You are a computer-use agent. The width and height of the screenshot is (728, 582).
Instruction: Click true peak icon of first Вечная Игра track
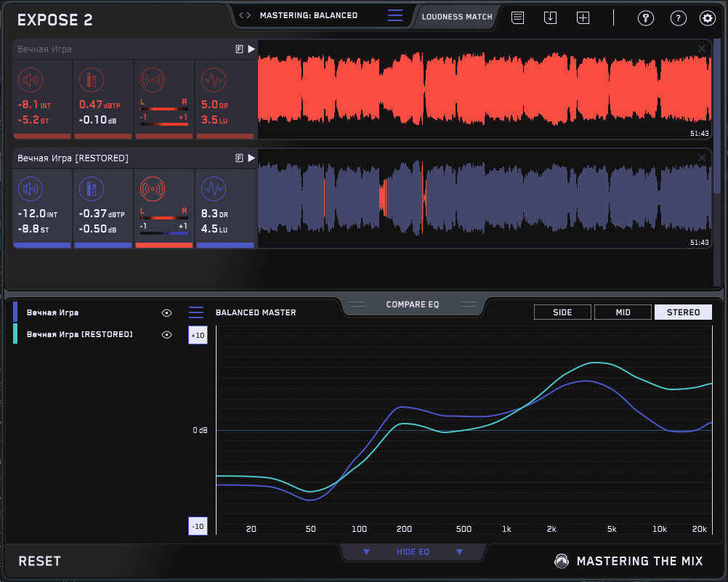pos(92,80)
